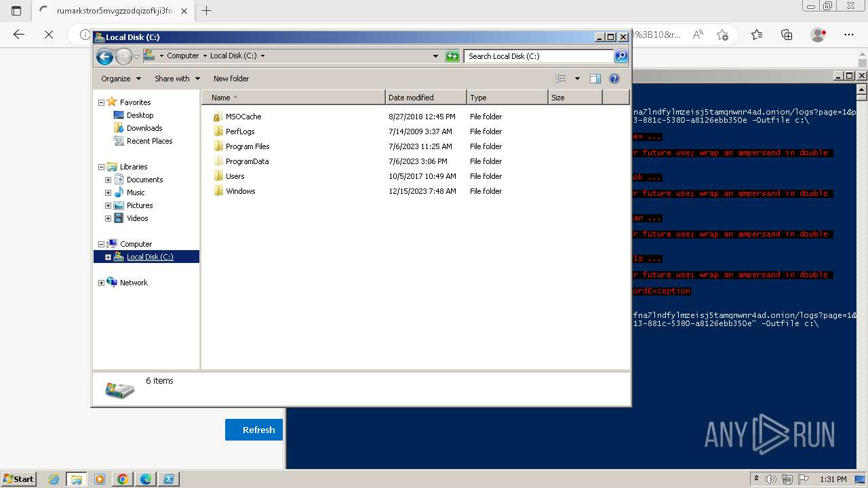This screenshot has width=868, height=488.
Task: Click the change view icon
Action: point(561,79)
